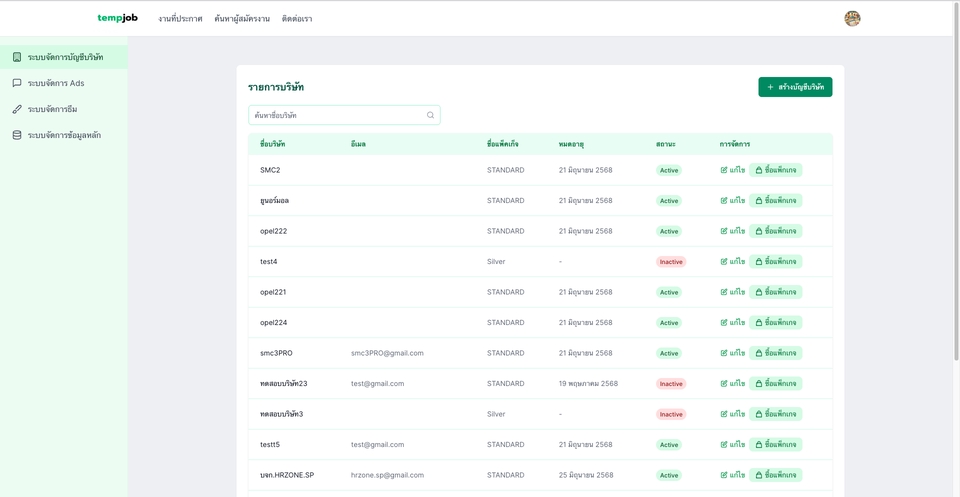Click the search magnifier icon in company search

coord(430,115)
